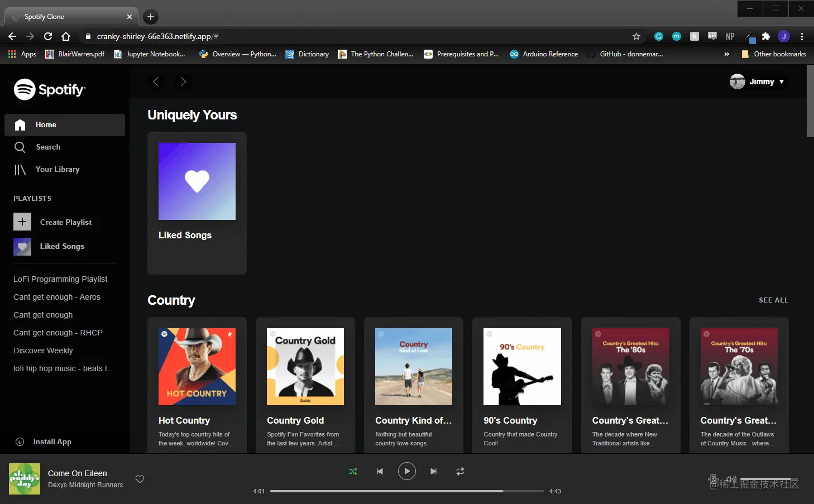Like the current song with the heart icon

pyautogui.click(x=140, y=479)
